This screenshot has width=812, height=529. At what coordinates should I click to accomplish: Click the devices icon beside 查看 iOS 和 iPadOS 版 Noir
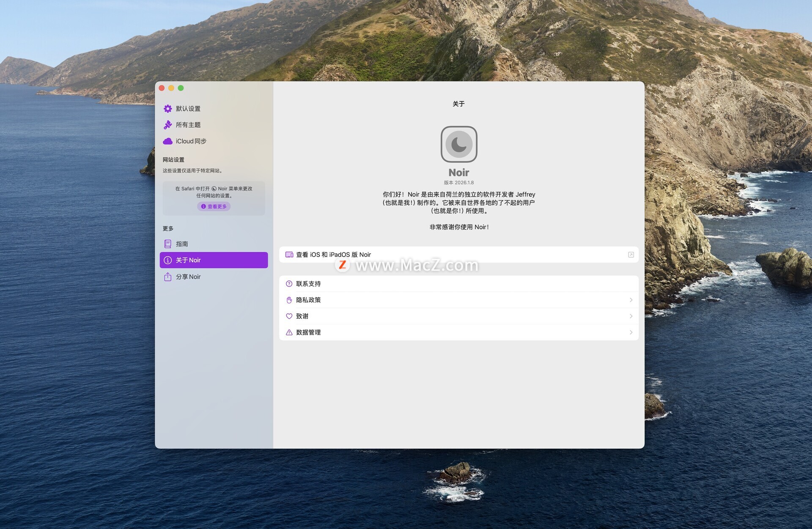click(x=289, y=255)
